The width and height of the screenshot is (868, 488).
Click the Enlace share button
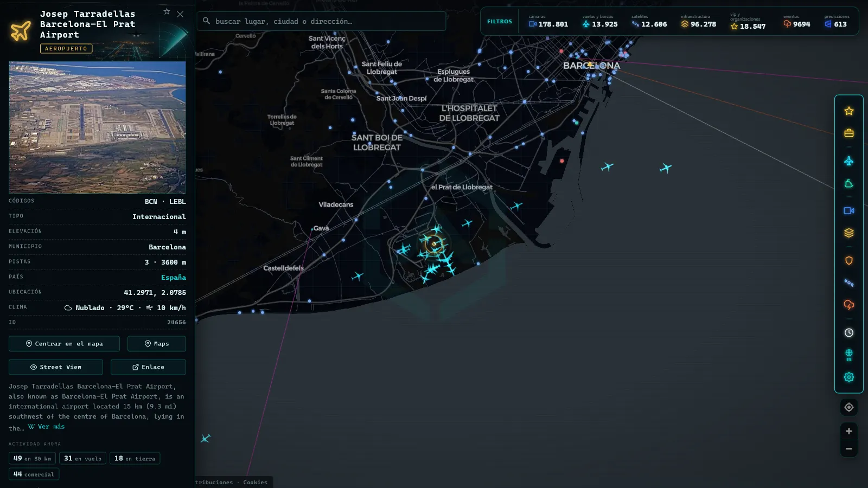point(148,367)
